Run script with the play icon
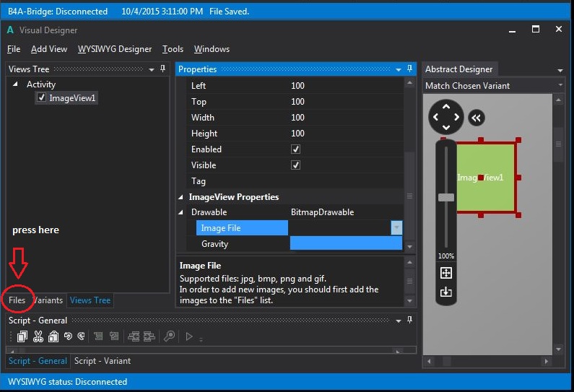The width and height of the screenshot is (574, 392). pos(189,336)
